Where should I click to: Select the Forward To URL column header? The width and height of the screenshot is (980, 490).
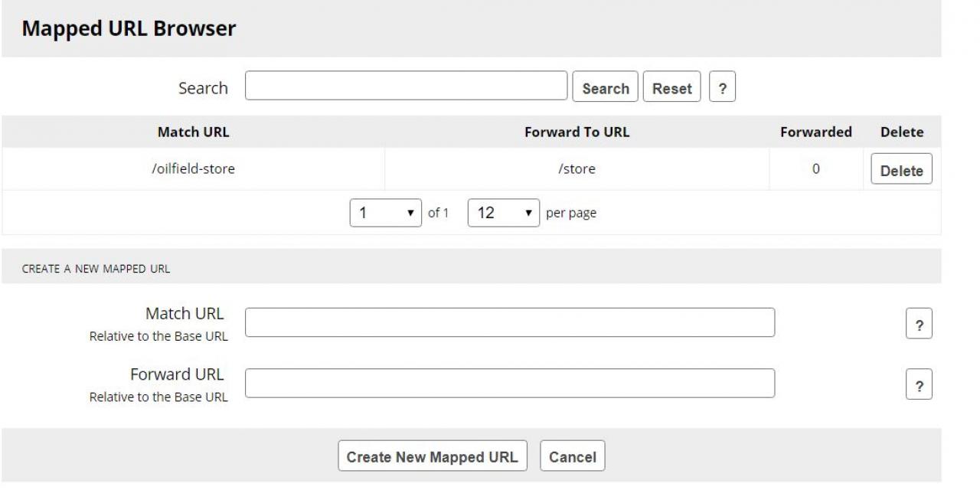577,132
